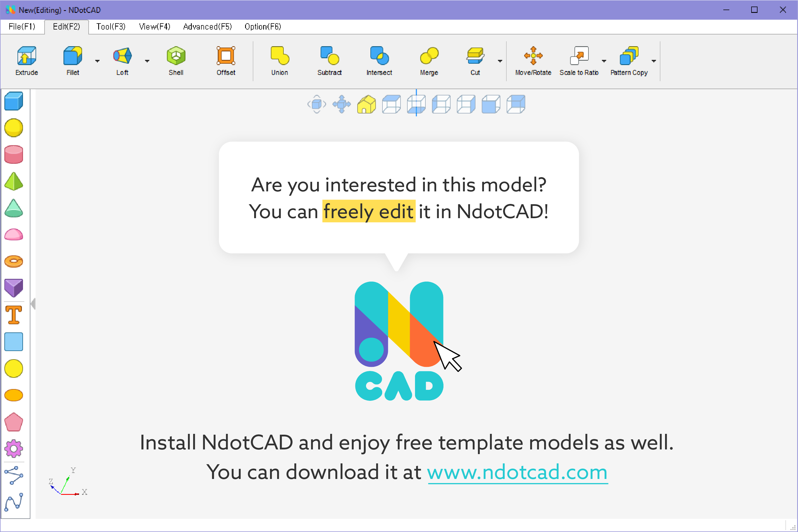Close the NDotCAD window

783,10
